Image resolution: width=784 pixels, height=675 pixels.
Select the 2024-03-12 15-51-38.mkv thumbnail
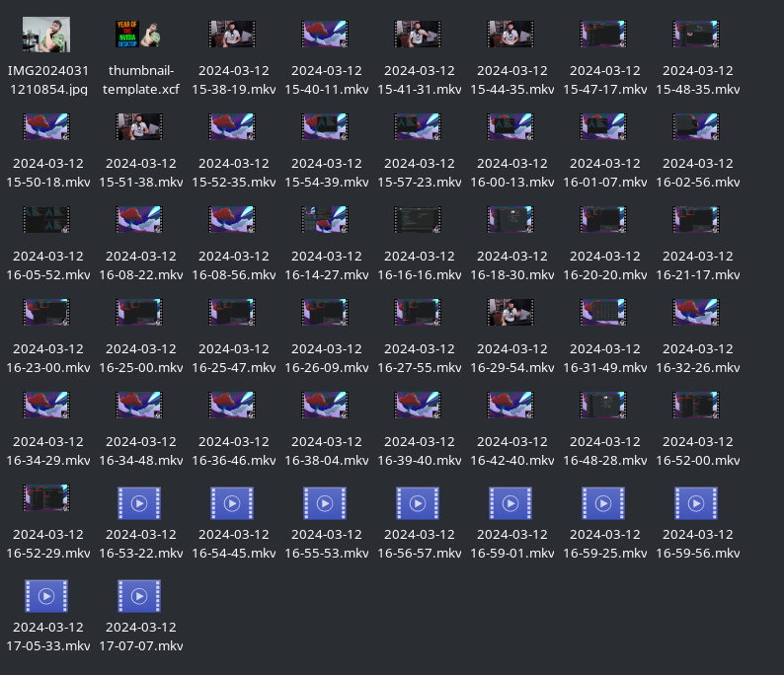139,126
